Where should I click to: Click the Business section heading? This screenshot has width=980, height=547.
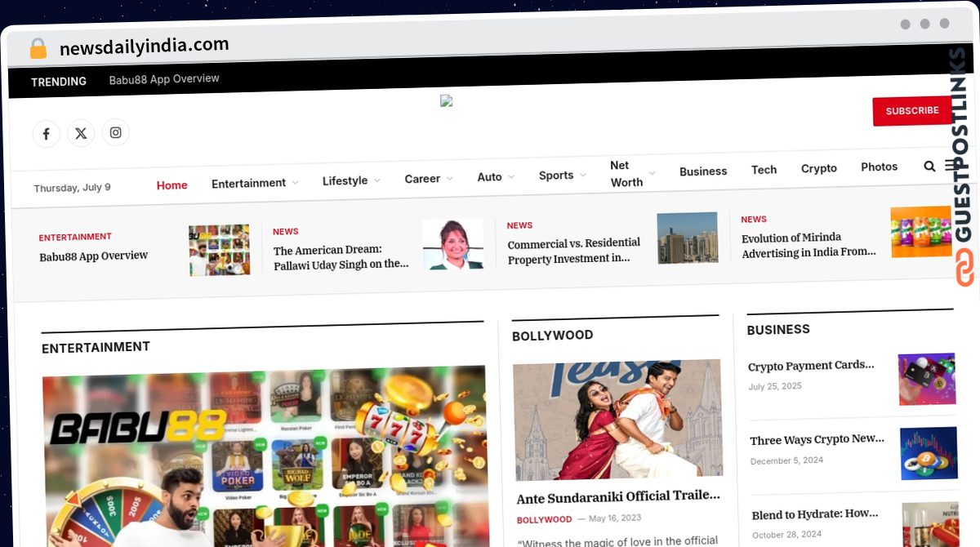coord(778,329)
